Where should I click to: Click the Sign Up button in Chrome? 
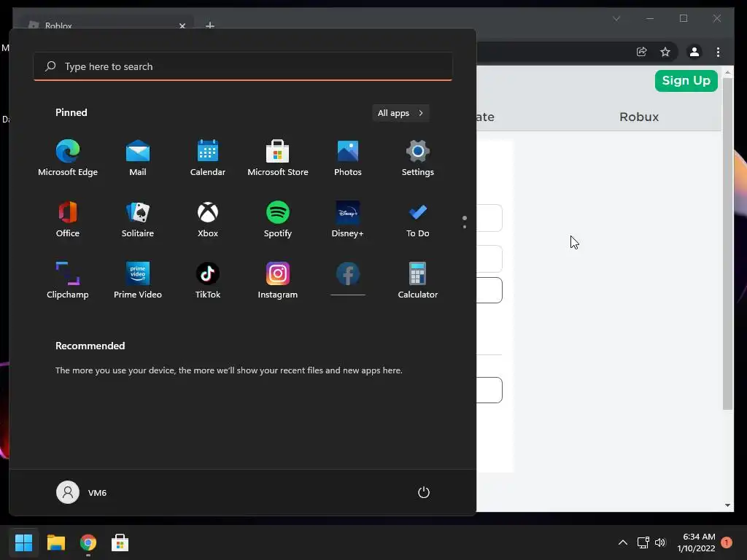[686, 80]
